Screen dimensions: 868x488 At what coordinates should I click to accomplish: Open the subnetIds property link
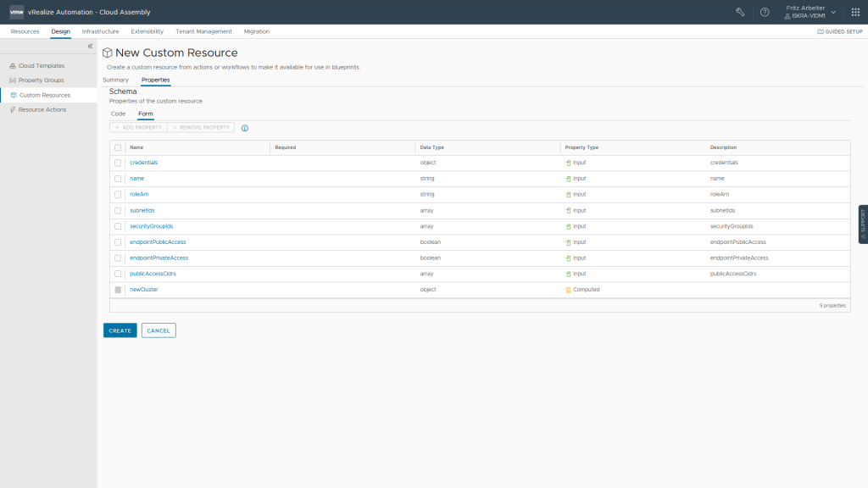(142, 210)
